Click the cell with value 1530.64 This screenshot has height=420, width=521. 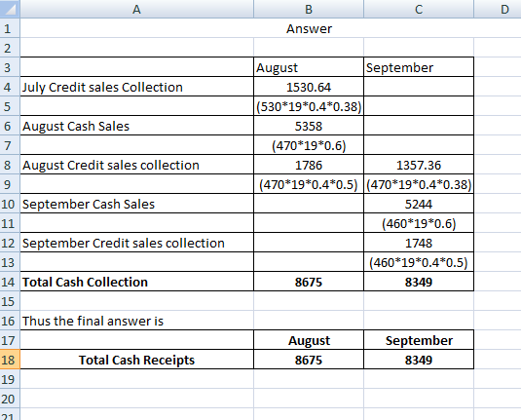(x=309, y=87)
